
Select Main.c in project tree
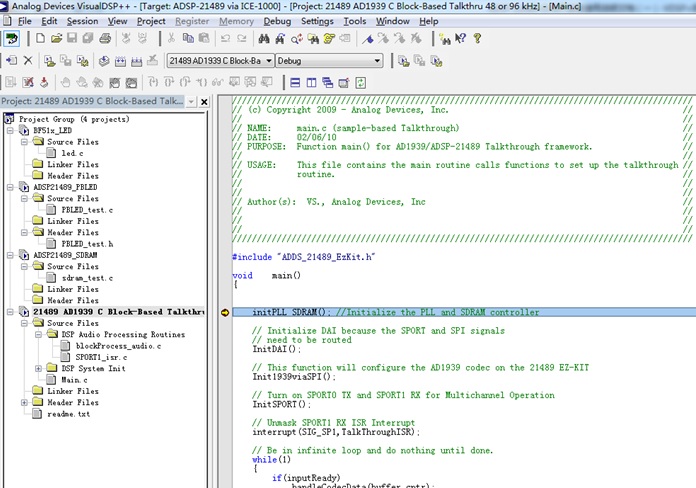pyautogui.click(x=74, y=380)
